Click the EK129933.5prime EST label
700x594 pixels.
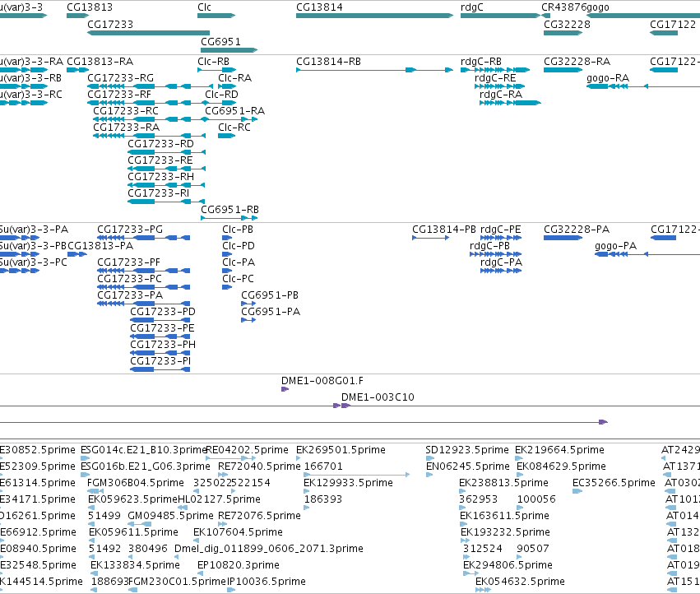[x=348, y=483]
